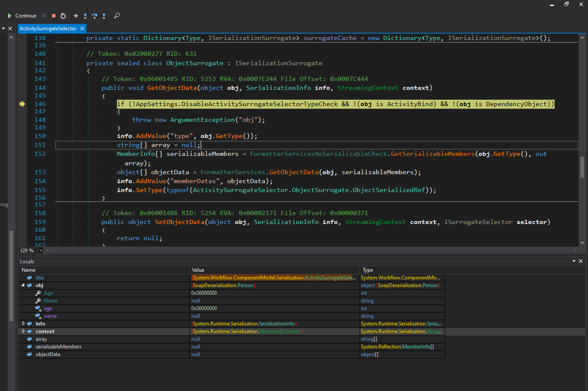Click the Continue debugging button
Viewport: 588px width, 391px height.
[x=22, y=16]
